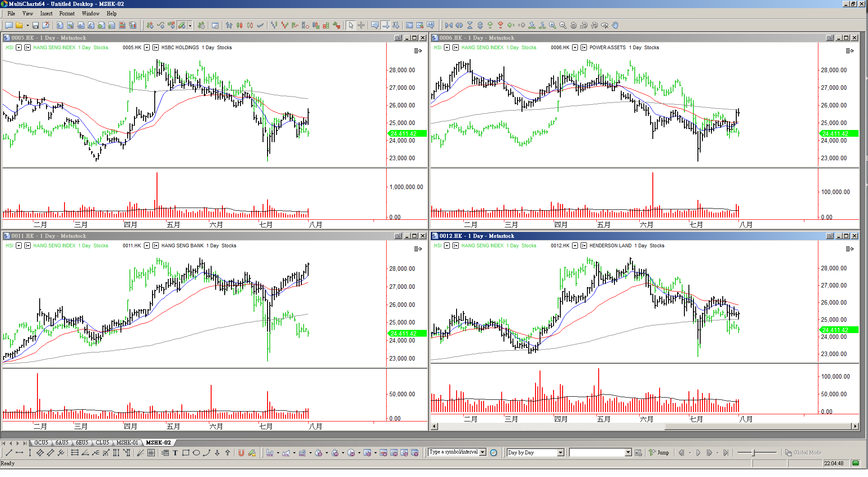Toggle the magnet snap mode
The image size is (868, 477).
241,453
